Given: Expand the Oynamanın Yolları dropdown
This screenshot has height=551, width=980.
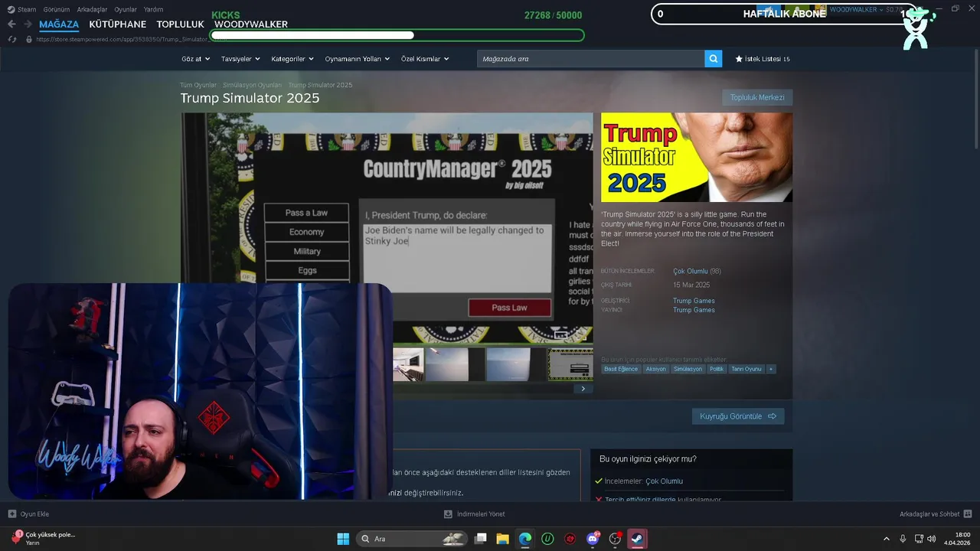Looking at the screenshot, I should pos(358,59).
